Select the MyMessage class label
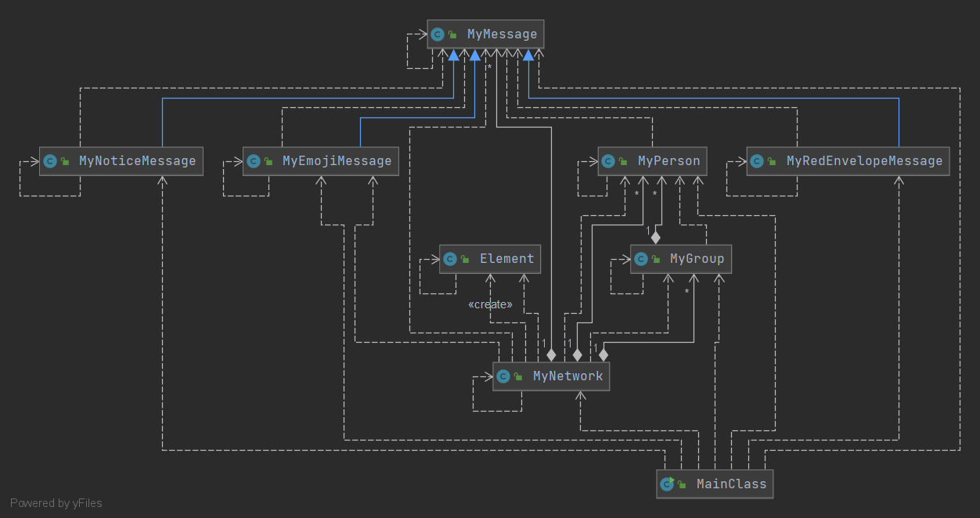Viewport: 980px width, 518px height. tap(502, 34)
